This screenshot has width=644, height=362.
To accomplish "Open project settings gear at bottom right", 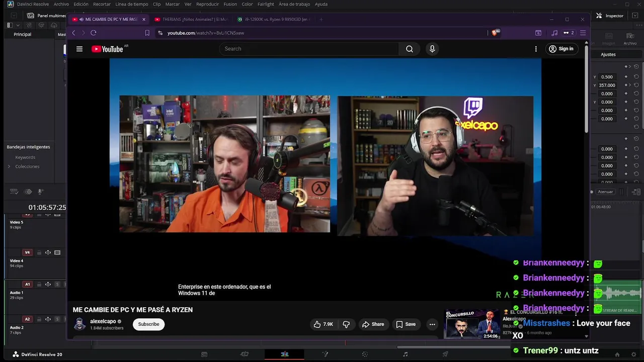I will coord(632,354).
